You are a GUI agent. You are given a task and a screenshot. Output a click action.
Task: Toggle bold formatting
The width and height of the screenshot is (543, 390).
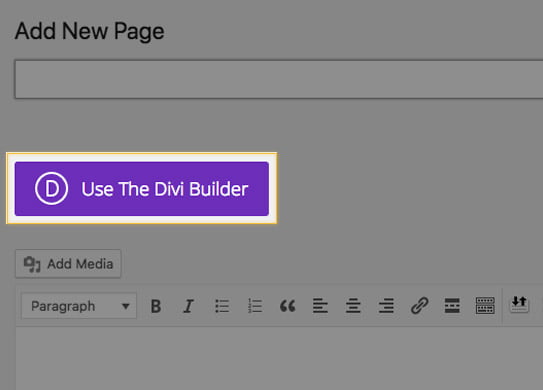(156, 306)
